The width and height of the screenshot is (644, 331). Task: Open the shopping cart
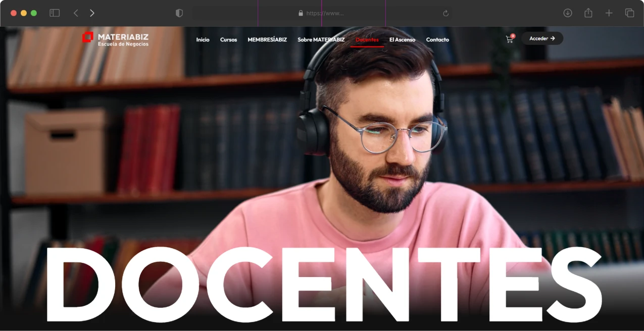509,39
